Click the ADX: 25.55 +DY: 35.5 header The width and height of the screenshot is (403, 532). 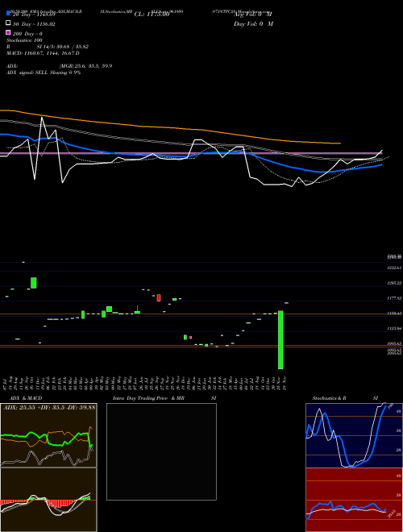click(49, 407)
